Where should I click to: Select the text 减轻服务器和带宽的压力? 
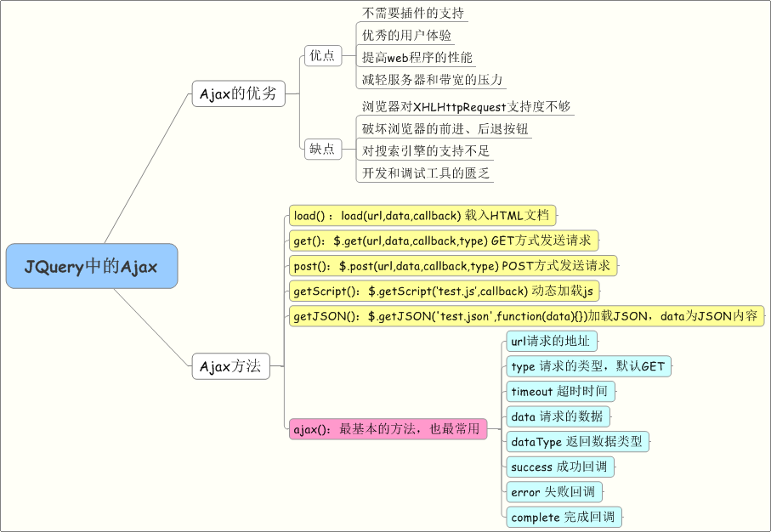tap(432, 80)
